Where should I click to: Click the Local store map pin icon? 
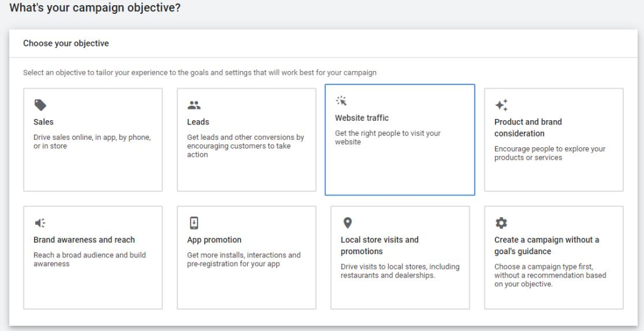pos(347,223)
